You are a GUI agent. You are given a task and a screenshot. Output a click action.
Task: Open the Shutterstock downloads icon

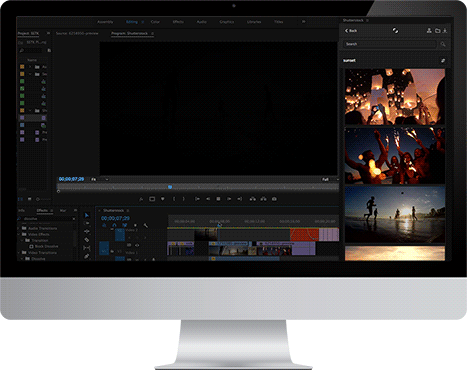point(445,31)
